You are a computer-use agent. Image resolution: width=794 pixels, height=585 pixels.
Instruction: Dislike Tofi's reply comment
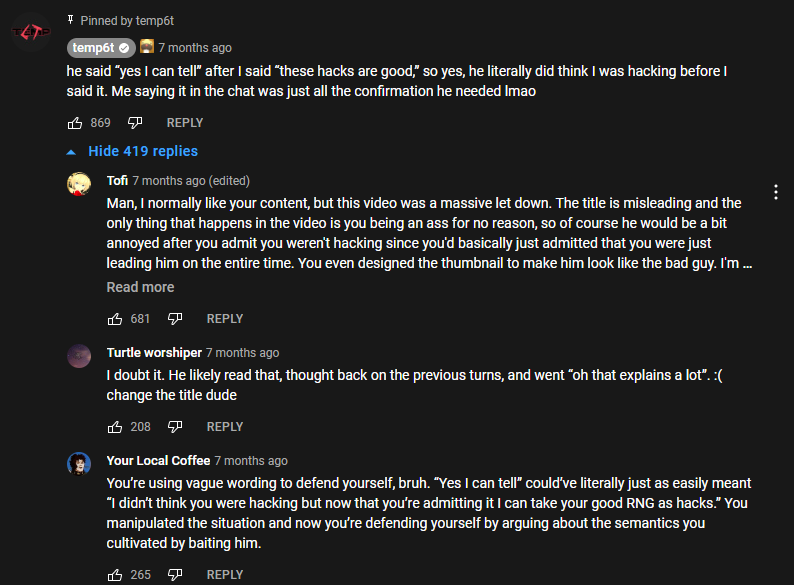click(175, 319)
